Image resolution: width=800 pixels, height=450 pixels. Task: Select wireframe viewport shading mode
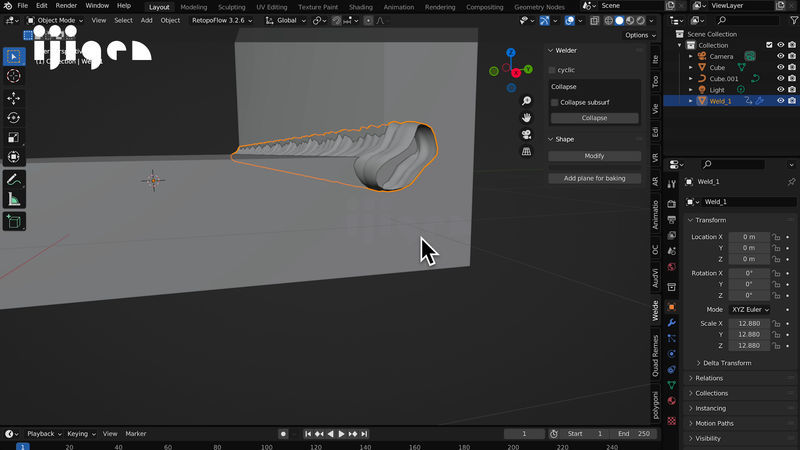[608, 20]
